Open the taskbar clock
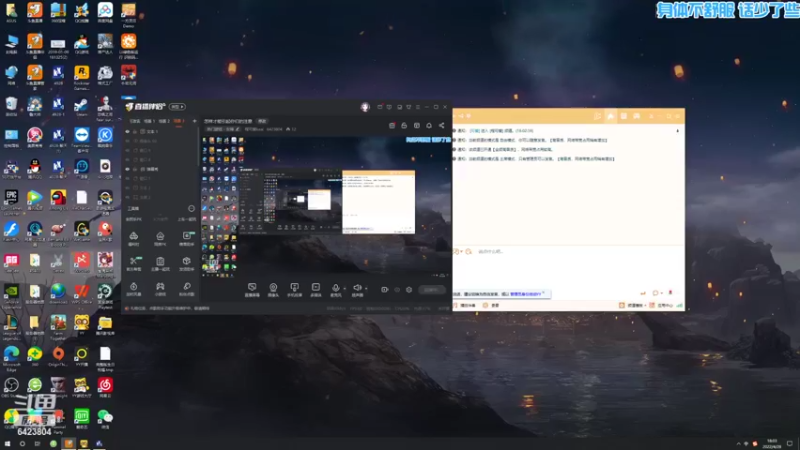The image size is (800, 450). point(772,444)
